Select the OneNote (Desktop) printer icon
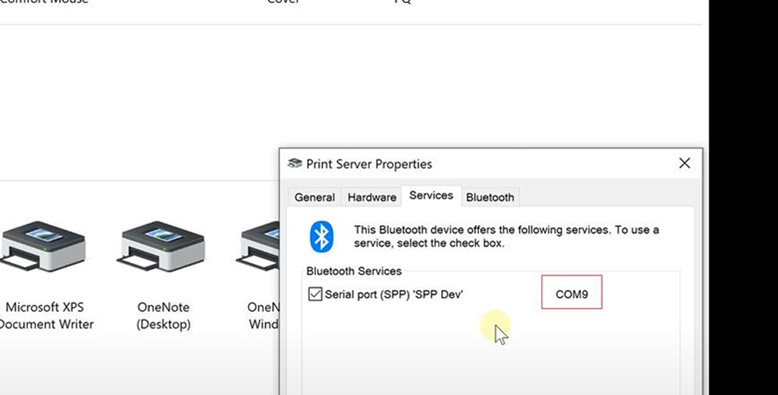This screenshot has width=778, height=395. 163,246
